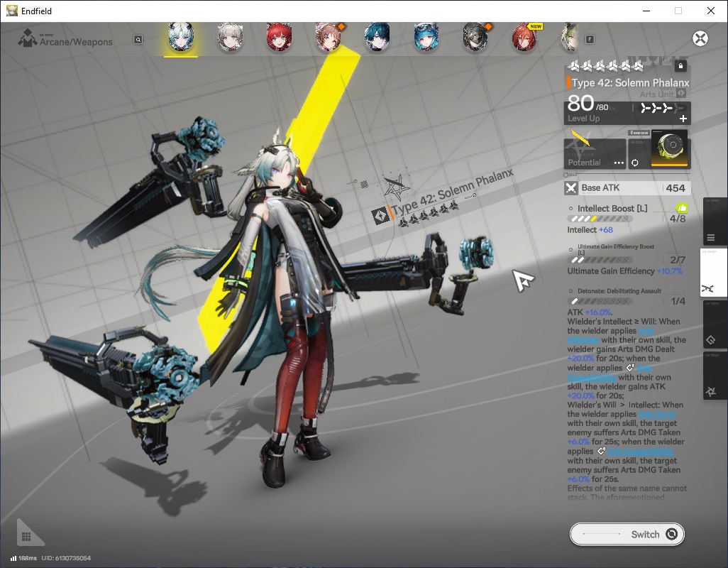
Task: Click the essence swap circular arrows icon
Action: pyautogui.click(x=634, y=163)
